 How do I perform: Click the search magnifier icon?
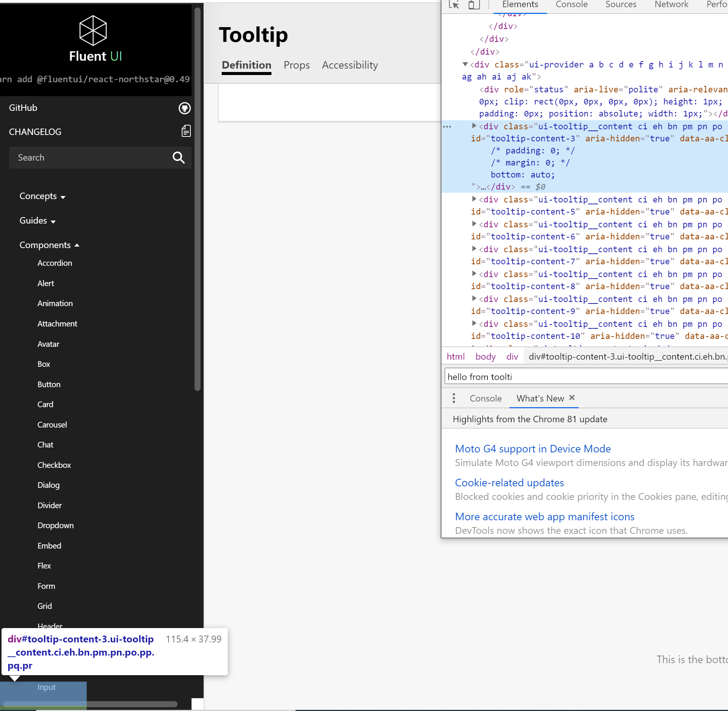click(x=178, y=158)
